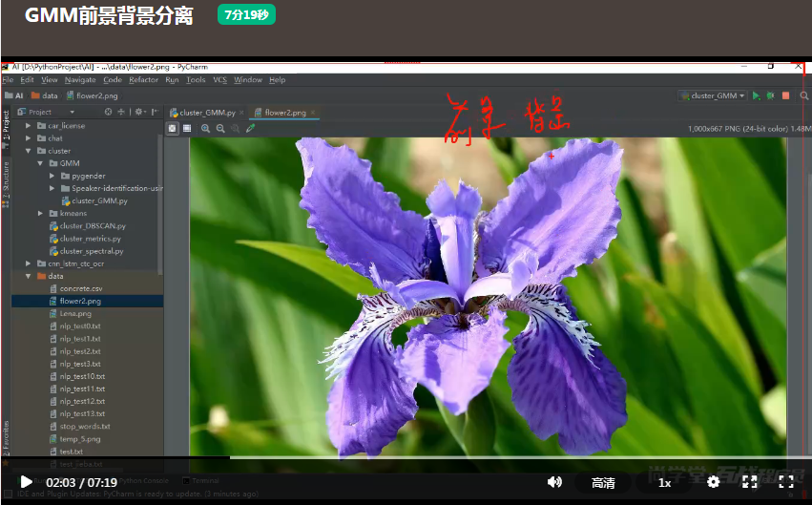Toggle the Structure side tool window tab
Screen dimensions: 812x505
click(x=6, y=184)
